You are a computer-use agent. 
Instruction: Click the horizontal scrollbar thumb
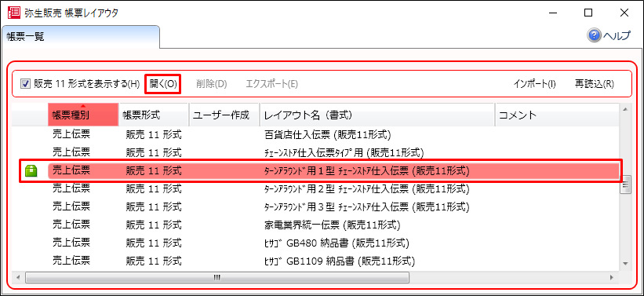point(217,277)
